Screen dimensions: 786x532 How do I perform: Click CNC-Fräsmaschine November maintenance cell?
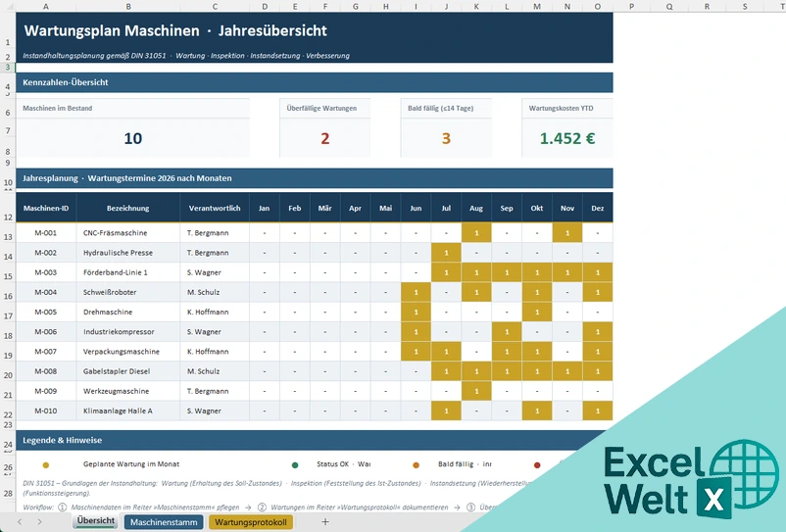tap(566, 233)
